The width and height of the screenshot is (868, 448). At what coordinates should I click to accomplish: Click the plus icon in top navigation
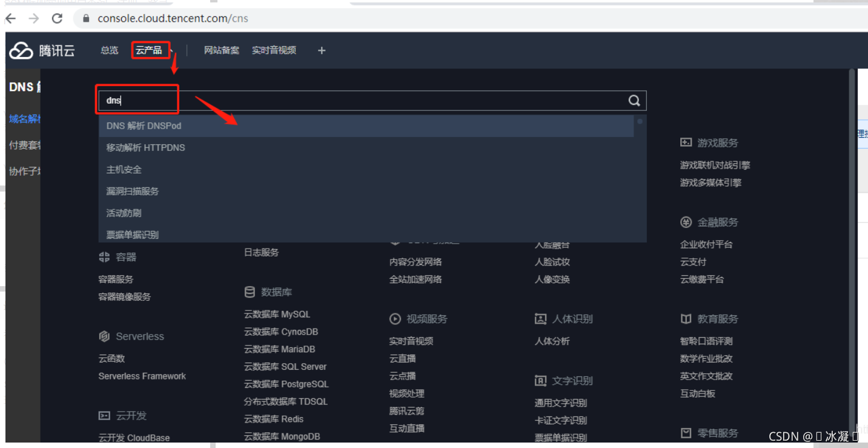322,50
